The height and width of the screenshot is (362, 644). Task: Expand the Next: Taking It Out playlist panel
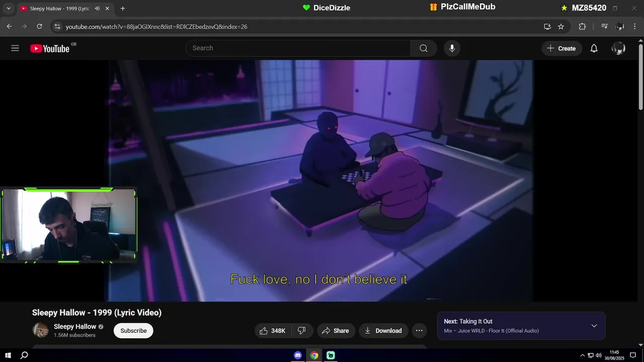[594, 326]
